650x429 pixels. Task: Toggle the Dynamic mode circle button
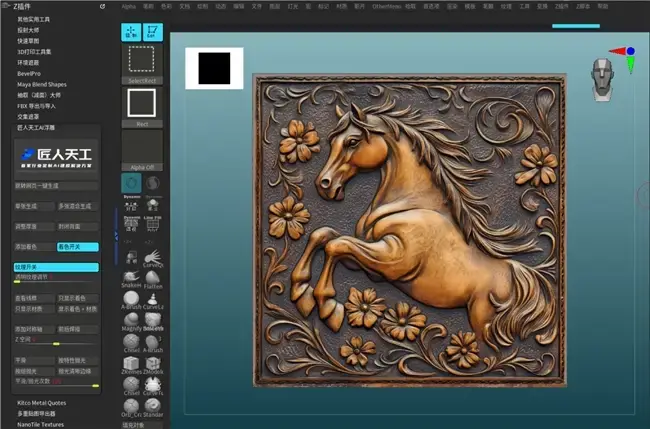pyautogui.click(x=131, y=184)
